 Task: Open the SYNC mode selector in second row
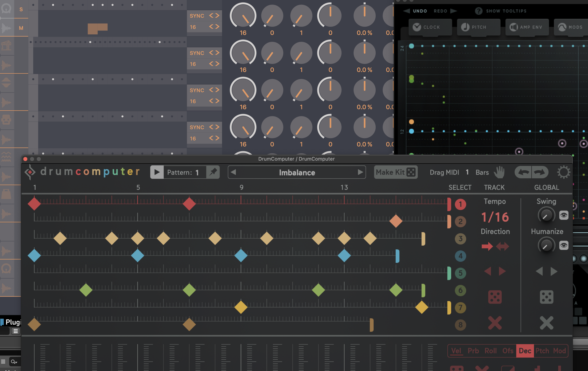pos(204,53)
